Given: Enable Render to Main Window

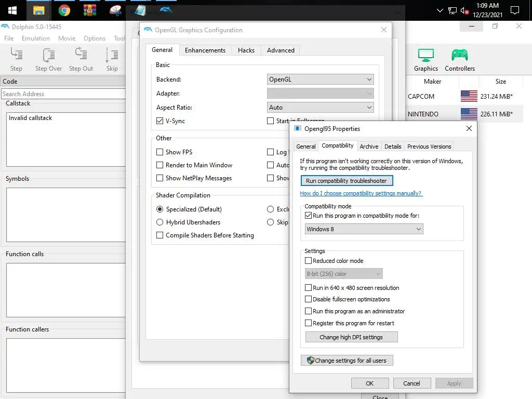Looking at the screenshot, I should point(160,165).
